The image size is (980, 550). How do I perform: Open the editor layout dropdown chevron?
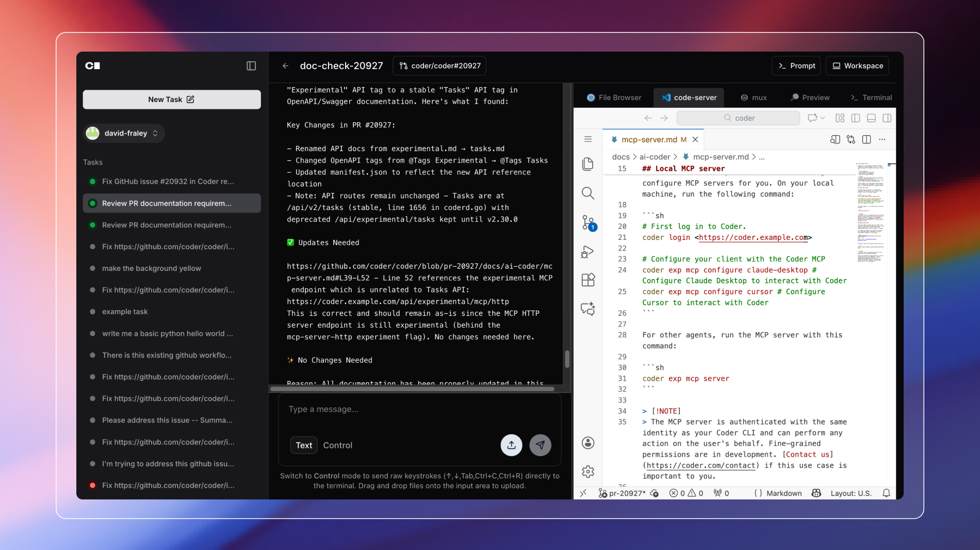[821, 118]
